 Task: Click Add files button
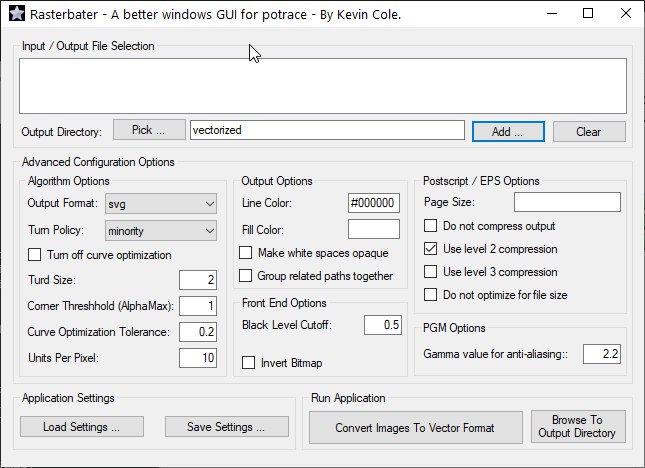508,132
